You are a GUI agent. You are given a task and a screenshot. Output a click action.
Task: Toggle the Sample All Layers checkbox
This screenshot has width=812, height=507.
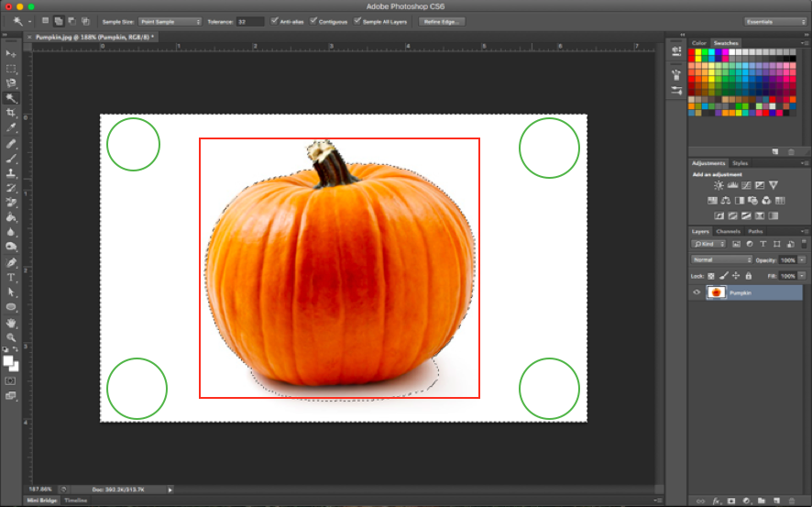tap(357, 21)
